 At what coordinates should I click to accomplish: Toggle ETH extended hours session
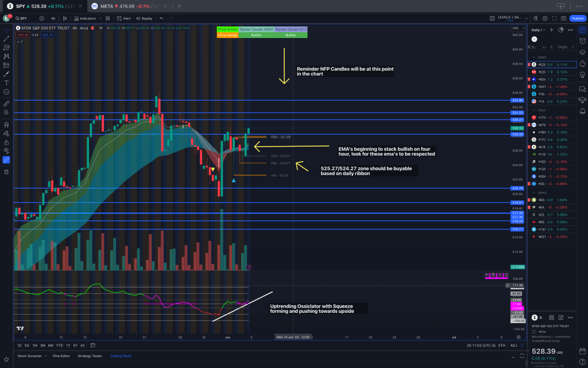pyautogui.click(x=502, y=345)
